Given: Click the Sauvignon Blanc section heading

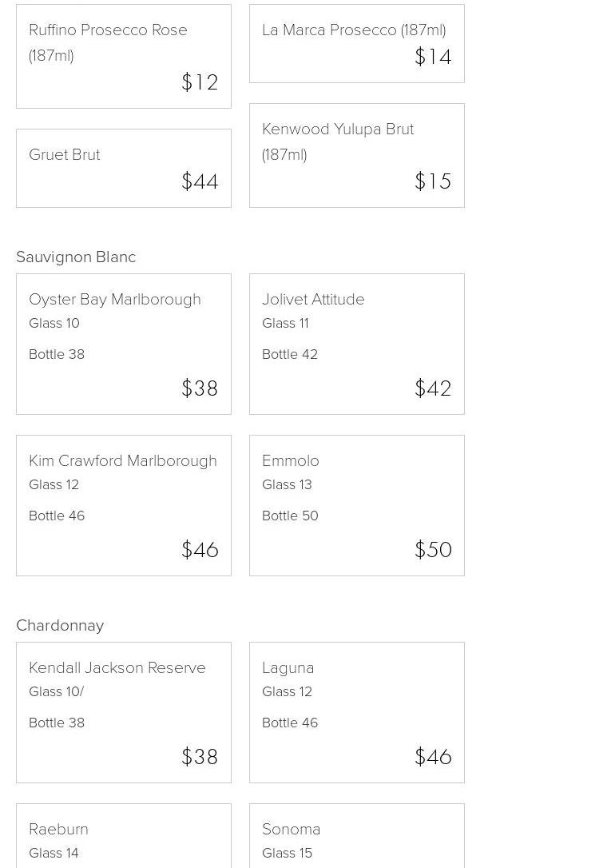Looking at the screenshot, I should click(76, 257).
